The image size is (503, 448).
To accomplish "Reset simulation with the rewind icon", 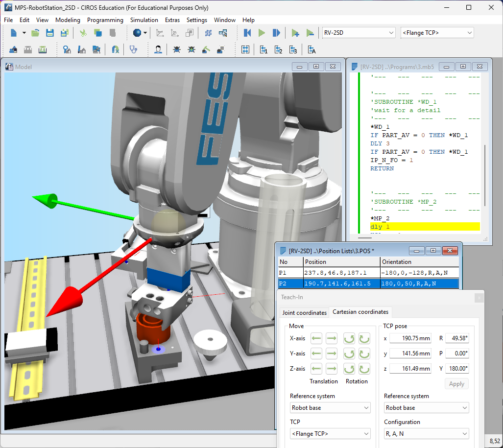I will [247, 33].
